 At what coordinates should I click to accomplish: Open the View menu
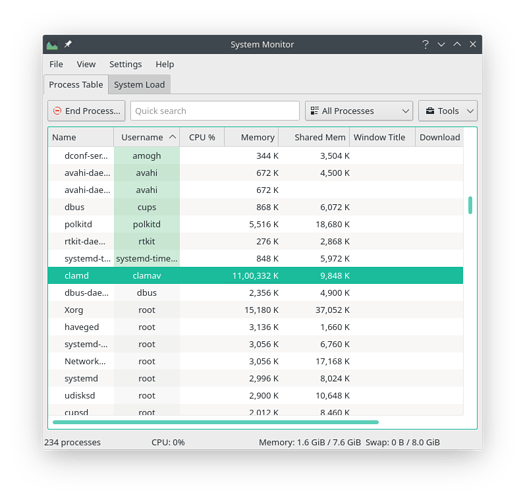(x=86, y=64)
